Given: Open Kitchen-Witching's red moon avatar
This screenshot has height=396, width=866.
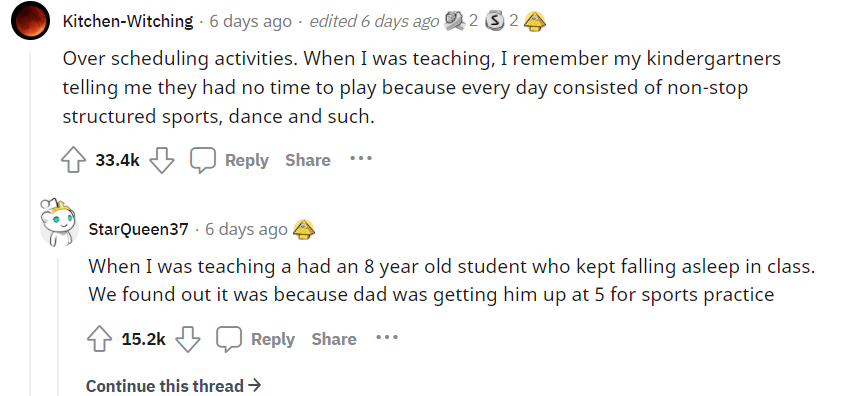Looking at the screenshot, I should point(31,20).
